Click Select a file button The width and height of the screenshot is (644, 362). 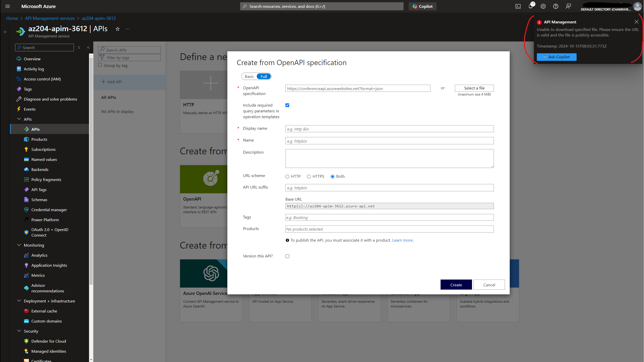[x=474, y=88]
